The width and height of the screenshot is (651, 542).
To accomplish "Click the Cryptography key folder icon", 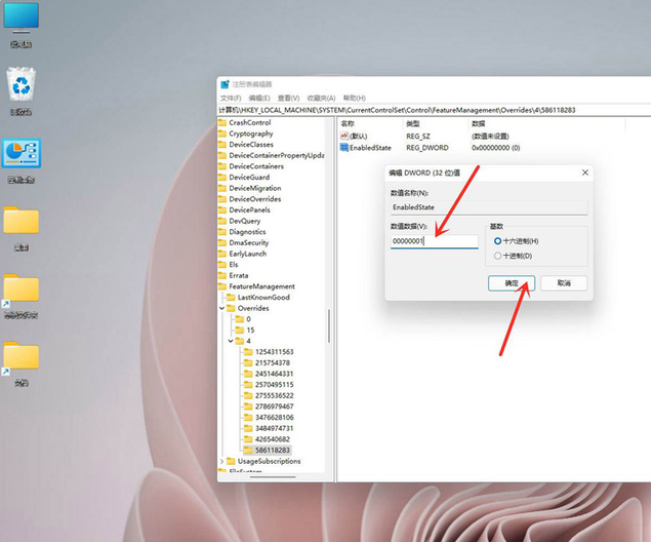I will [x=222, y=133].
